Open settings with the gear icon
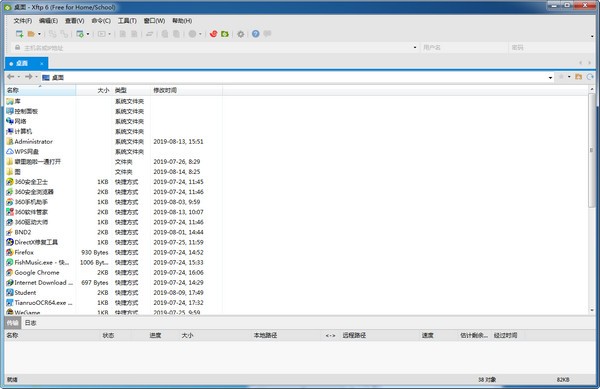600x389 pixels. point(240,34)
